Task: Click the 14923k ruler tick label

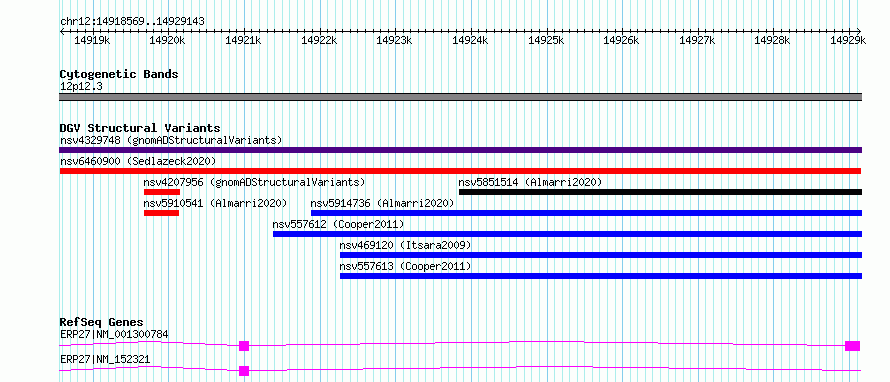Action: (x=394, y=40)
